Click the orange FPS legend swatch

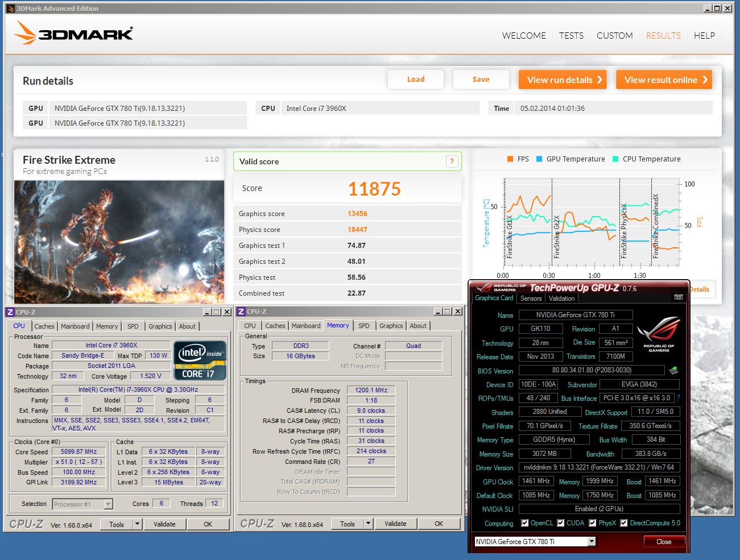click(x=510, y=159)
